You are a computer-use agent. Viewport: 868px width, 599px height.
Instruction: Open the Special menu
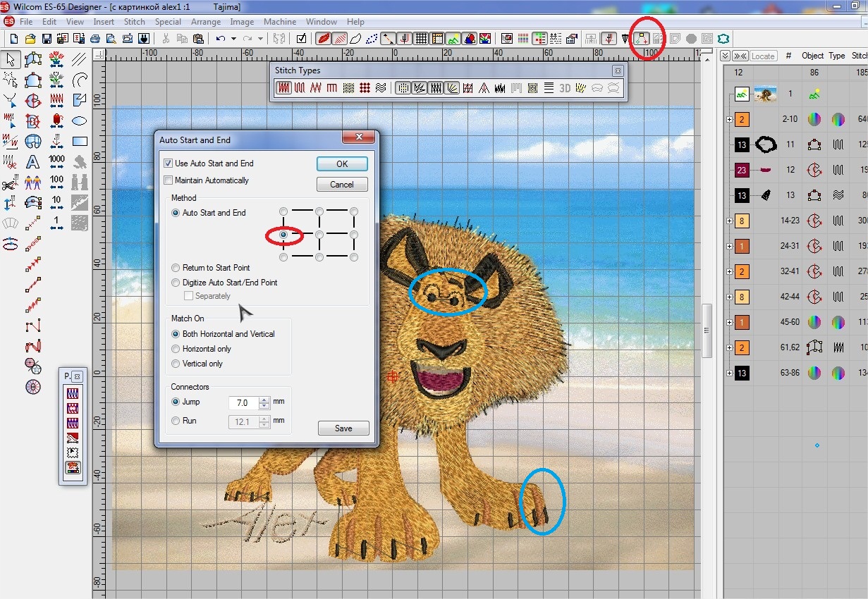pyautogui.click(x=169, y=22)
